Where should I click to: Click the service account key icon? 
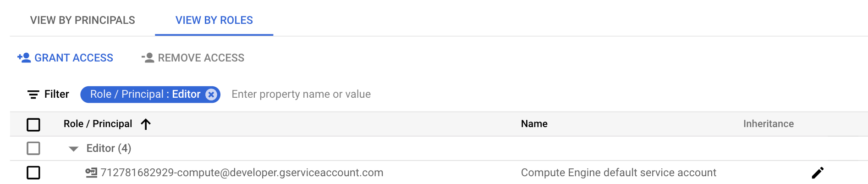tap(91, 173)
